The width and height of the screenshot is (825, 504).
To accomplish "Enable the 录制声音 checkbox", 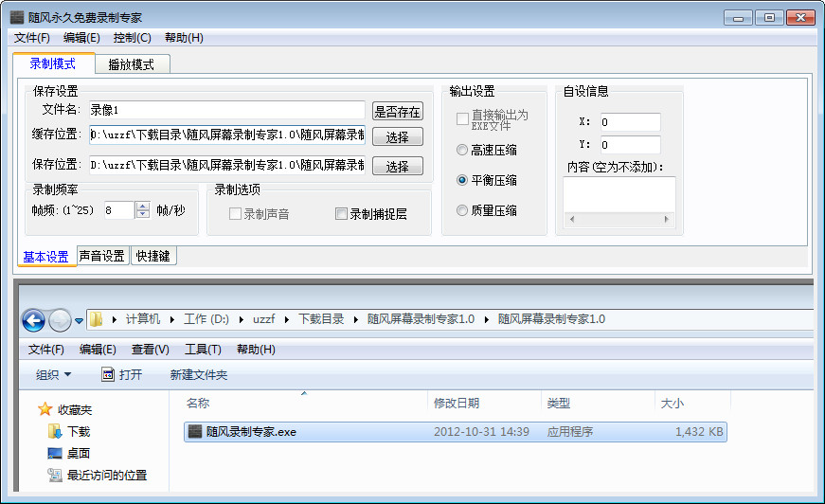I will [x=235, y=213].
